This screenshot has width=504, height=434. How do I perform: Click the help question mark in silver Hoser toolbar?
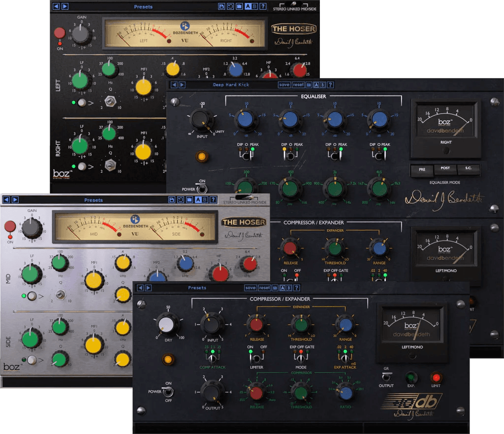tap(213, 200)
